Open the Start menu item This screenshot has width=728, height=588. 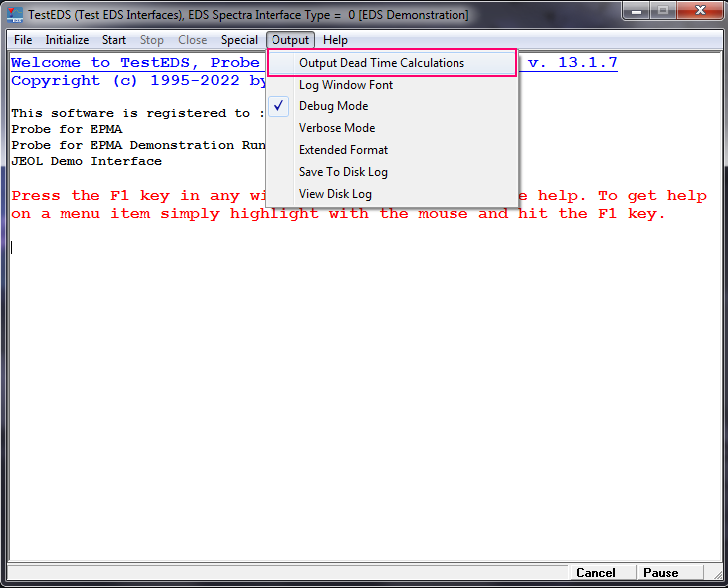click(x=114, y=40)
